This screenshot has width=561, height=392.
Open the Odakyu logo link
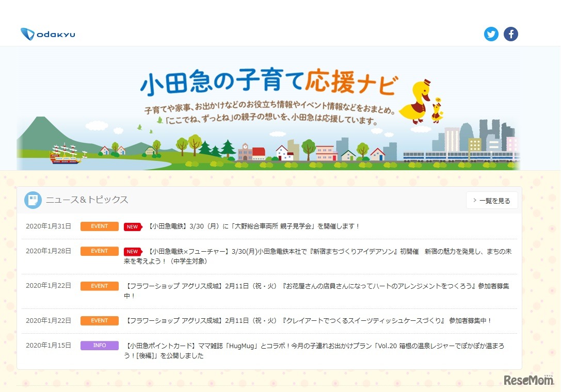click(48, 34)
